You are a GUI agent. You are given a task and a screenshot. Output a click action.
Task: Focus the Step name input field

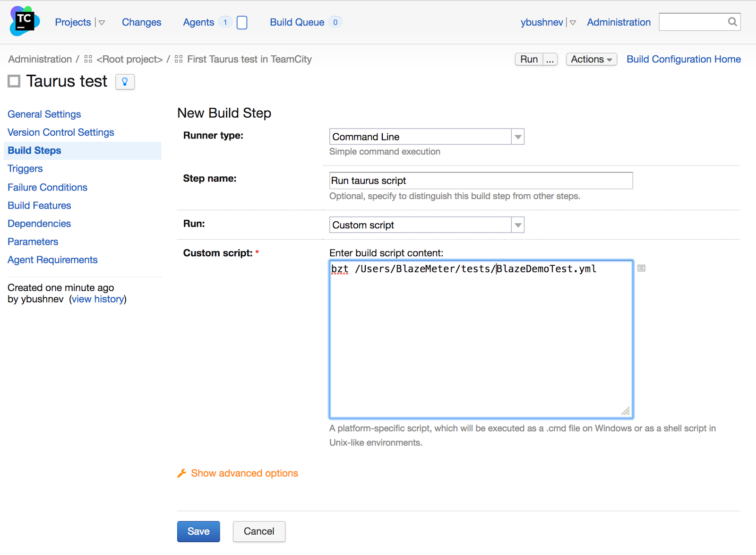pos(481,181)
